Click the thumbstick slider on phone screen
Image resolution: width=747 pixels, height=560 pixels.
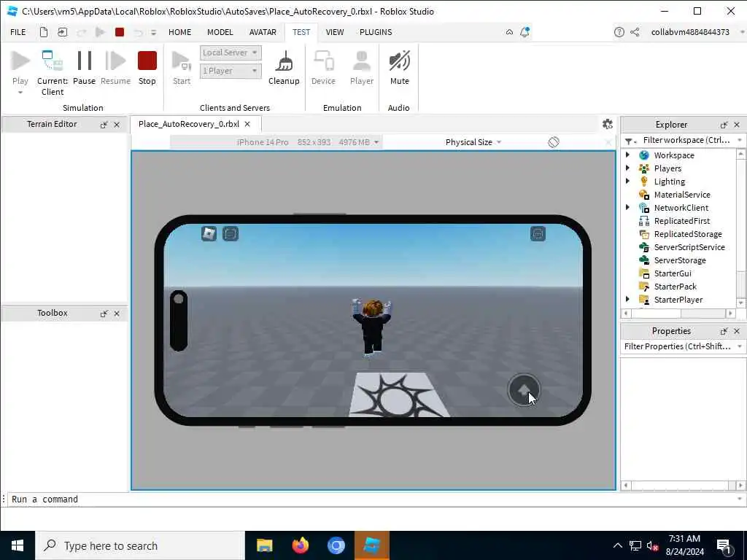tap(179, 321)
